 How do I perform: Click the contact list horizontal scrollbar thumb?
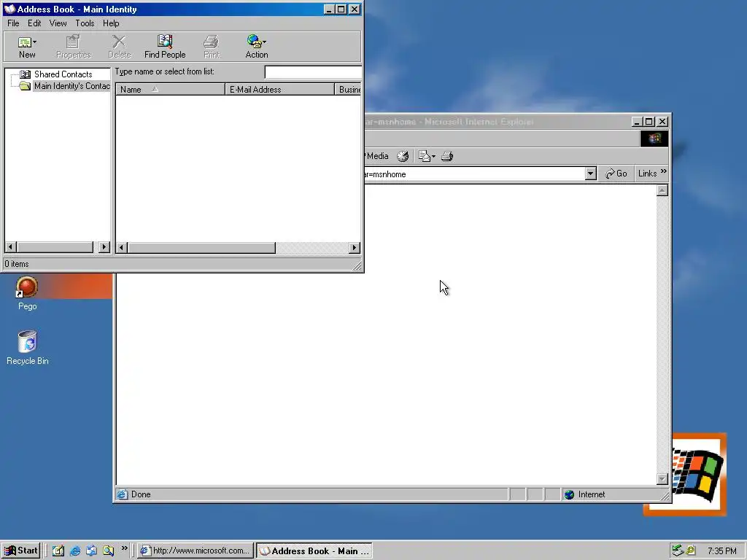[x=201, y=248]
